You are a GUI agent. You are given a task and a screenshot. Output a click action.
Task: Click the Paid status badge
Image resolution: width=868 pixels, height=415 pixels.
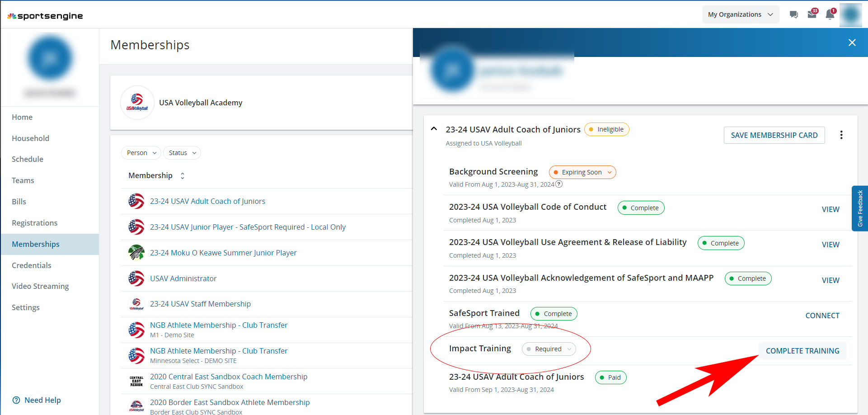(x=610, y=377)
